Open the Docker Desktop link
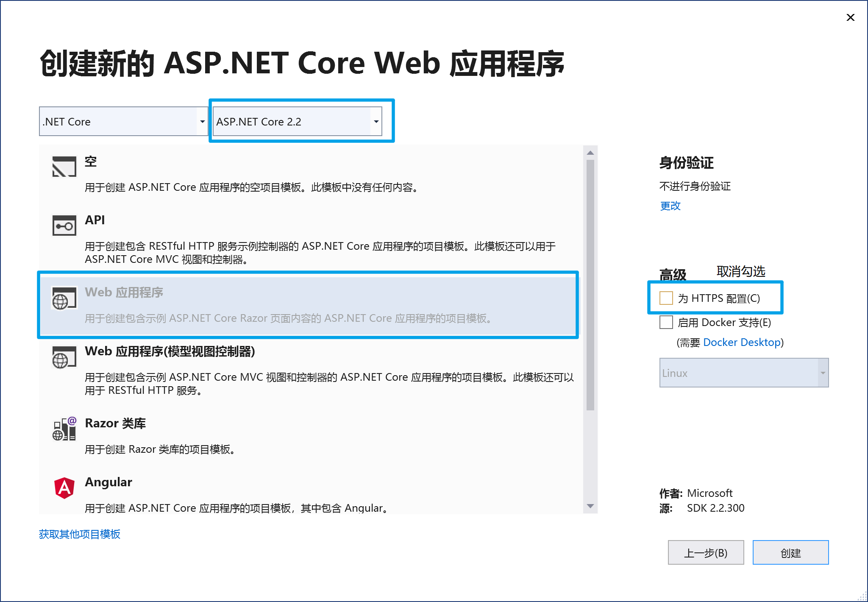The image size is (868, 602). (x=742, y=342)
